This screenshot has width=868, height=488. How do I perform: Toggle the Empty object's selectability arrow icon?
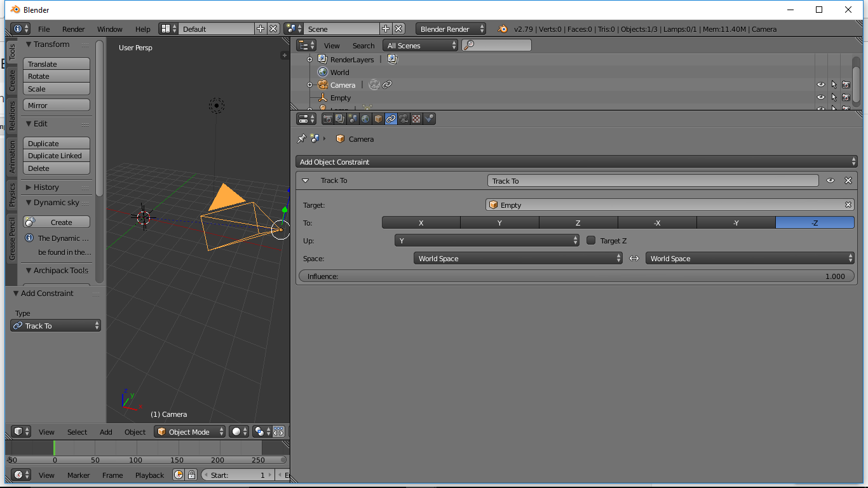[833, 97]
